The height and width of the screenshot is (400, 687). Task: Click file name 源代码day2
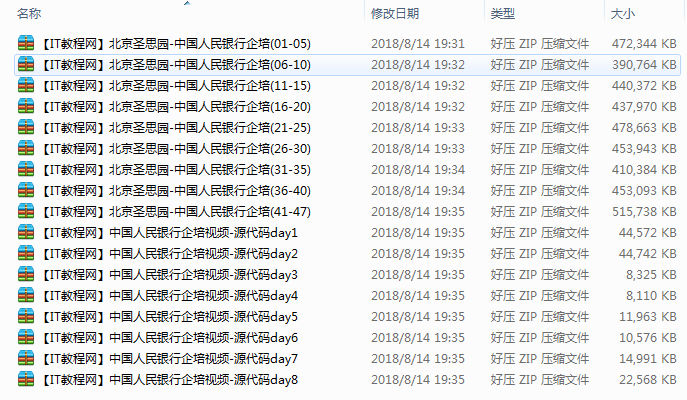[x=169, y=254]
